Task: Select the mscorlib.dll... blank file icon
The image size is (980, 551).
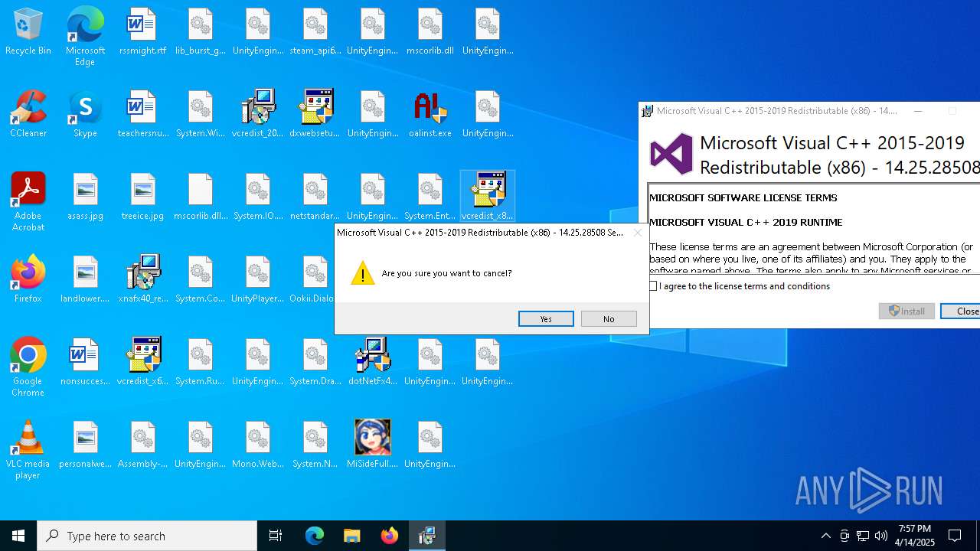Action: 200,197
